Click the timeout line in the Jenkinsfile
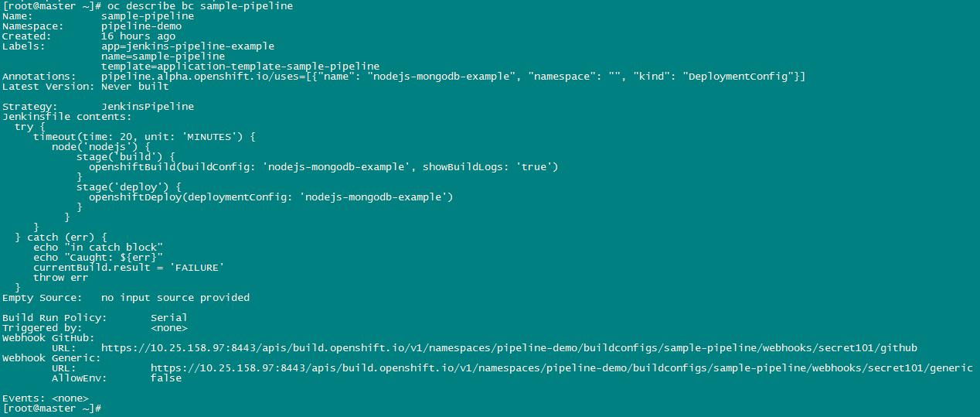 click(x=144, y=136)
